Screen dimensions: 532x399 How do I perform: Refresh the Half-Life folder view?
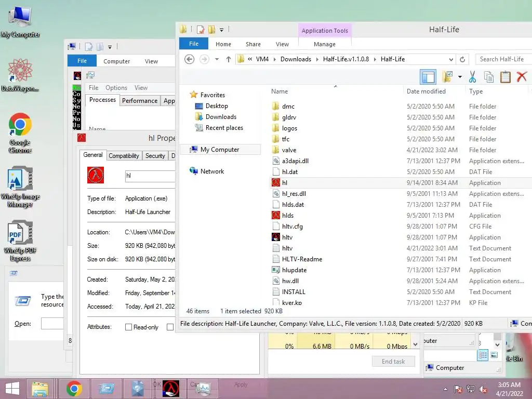(462, 59)
